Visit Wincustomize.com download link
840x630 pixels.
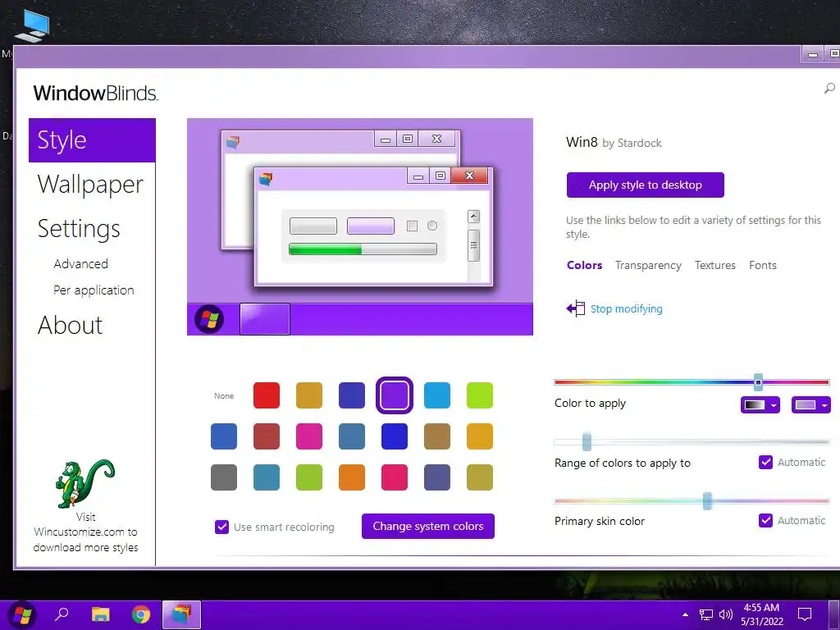point(85,532)
